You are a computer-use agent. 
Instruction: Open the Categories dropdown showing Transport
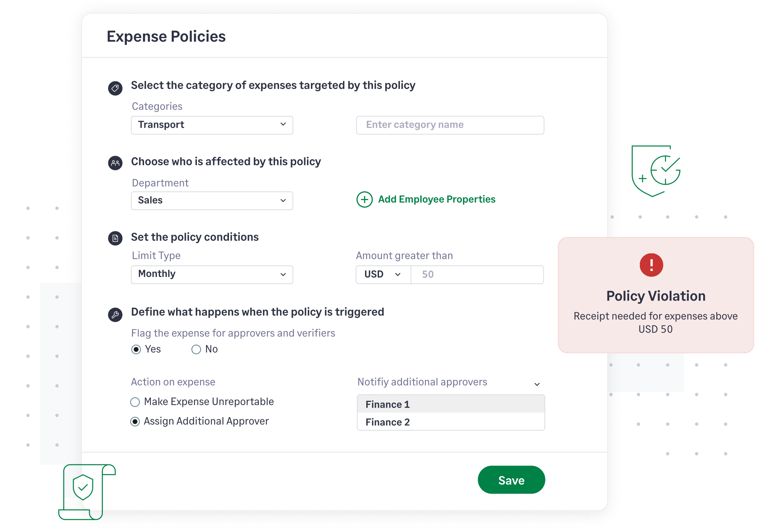[212, 125]
